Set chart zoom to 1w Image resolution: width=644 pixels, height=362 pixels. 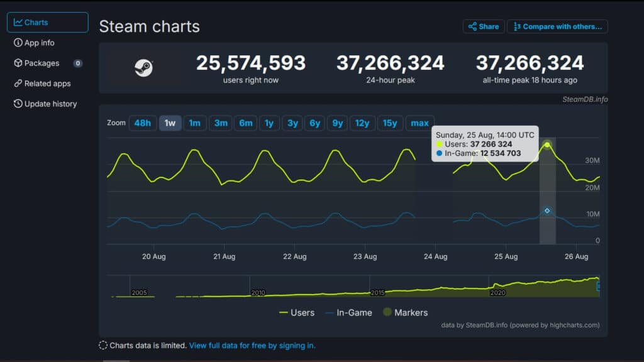coord(170,123)
